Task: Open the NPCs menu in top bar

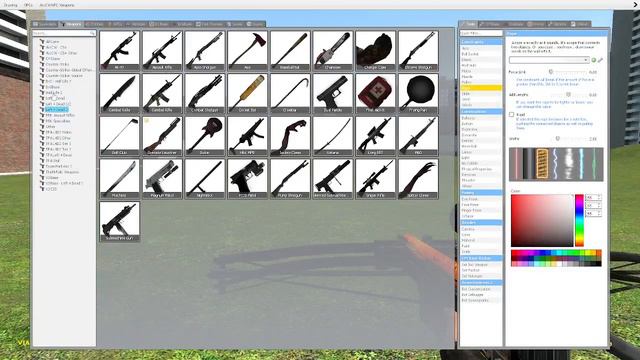Action: pos(28,5)
